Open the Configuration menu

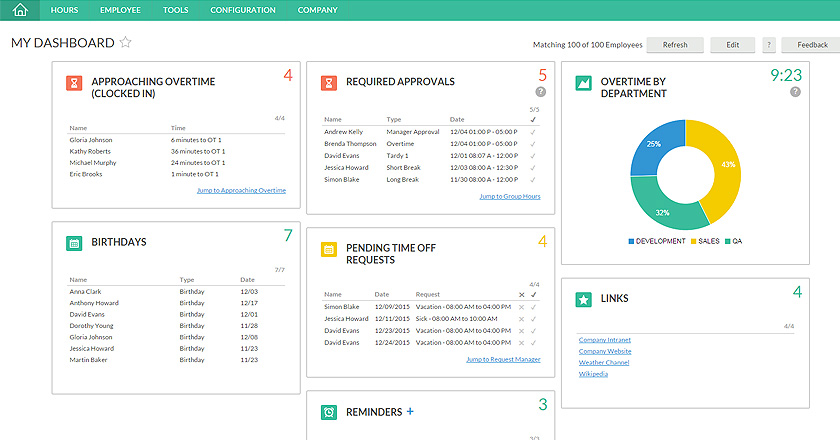tap(243, 10)
